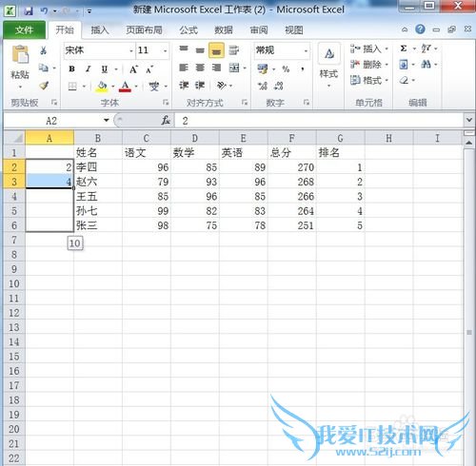
Task: Click the Clear eraser icon
Action: [404, 80]
